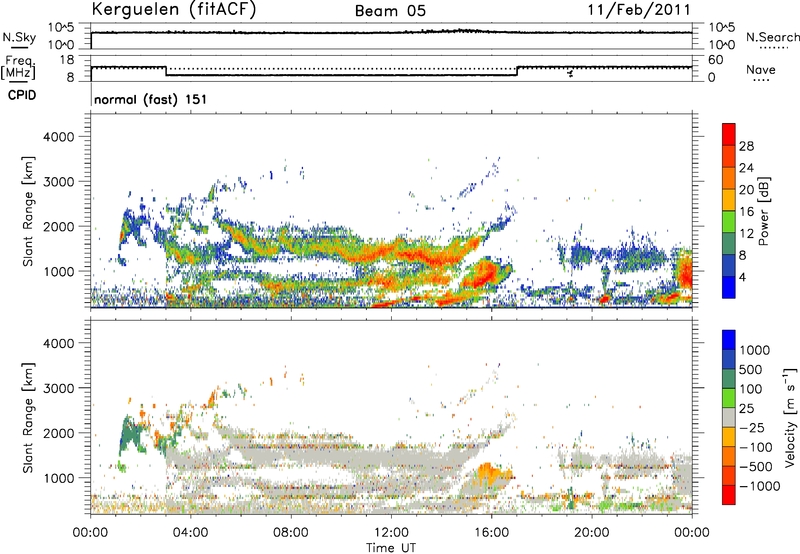Click the '4000' tick of the power panel
800x554 pixels.
(x=59, y=137)
